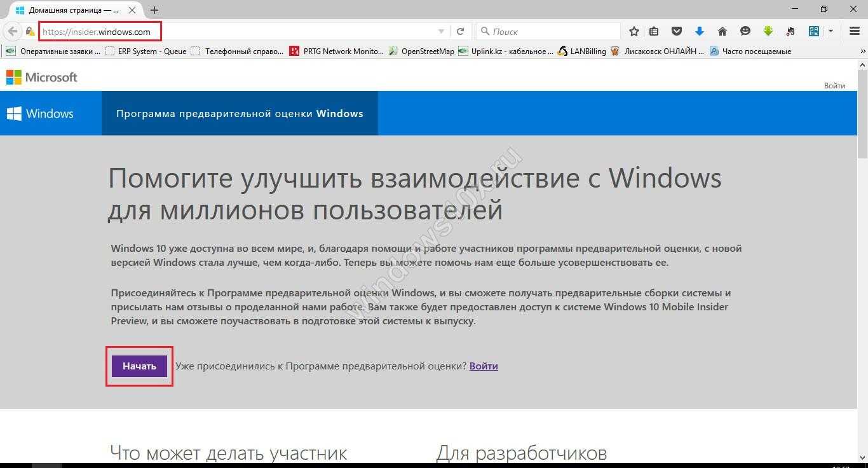Click the headline Помогите улучшить взаимодействие с Windows

(x=415, y=193)
